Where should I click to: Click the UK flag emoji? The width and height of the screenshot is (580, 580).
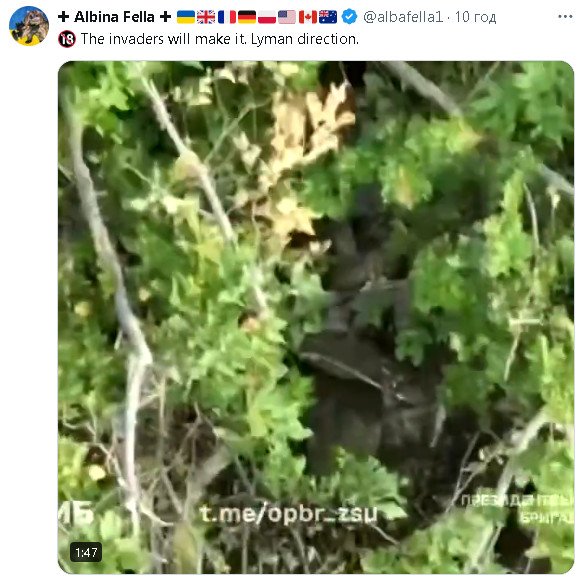(206, 17)
